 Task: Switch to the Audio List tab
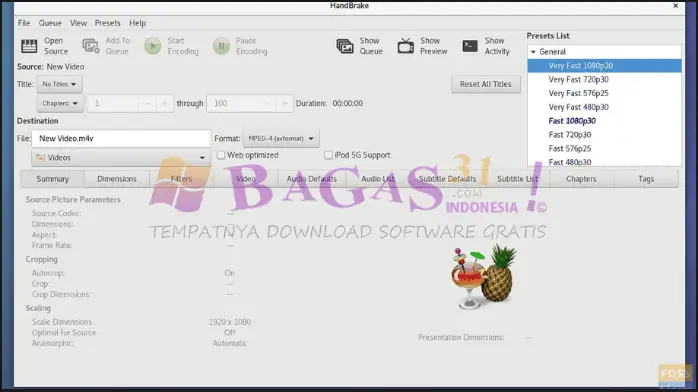[x=377, y=179]
